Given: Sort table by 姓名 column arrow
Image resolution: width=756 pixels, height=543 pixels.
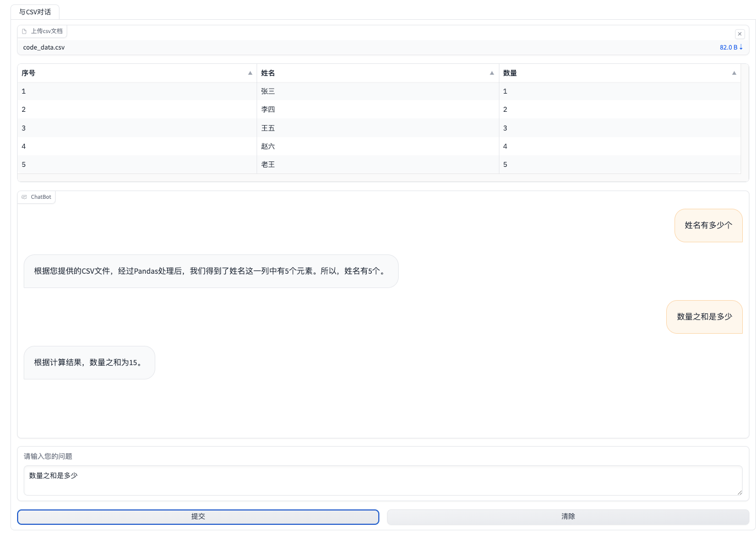Looking at the screenshot, I should click(492, 73).
